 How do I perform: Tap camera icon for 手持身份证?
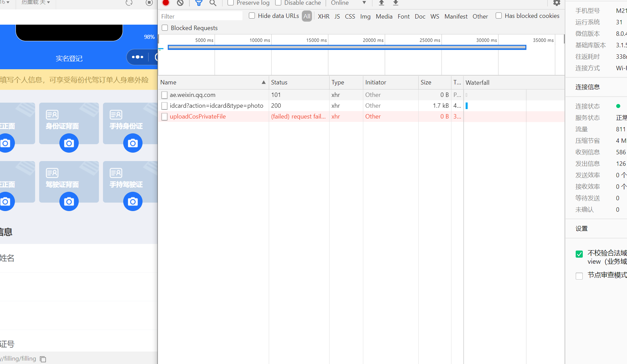pyautogui.click(x=133, y=143)
